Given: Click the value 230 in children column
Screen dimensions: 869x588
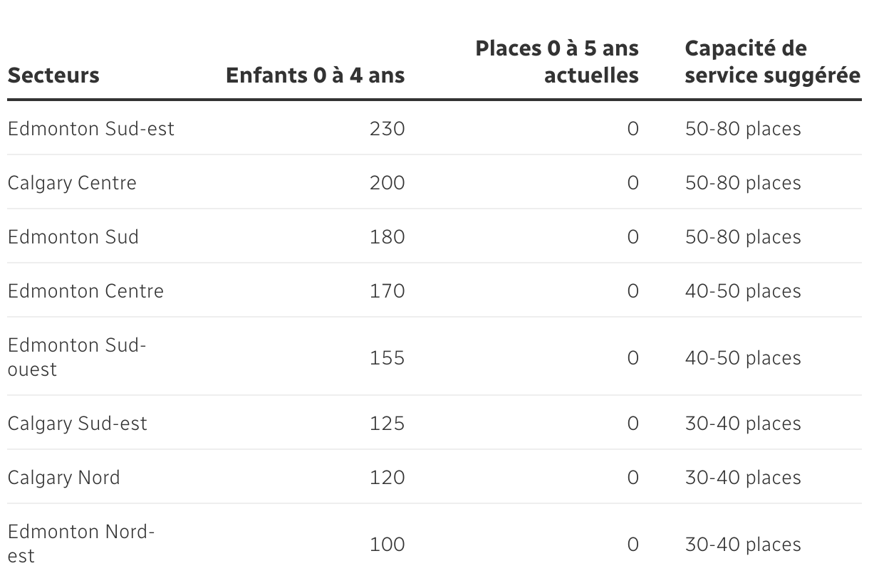Looking at the screenshot, I should click(387, 129).
